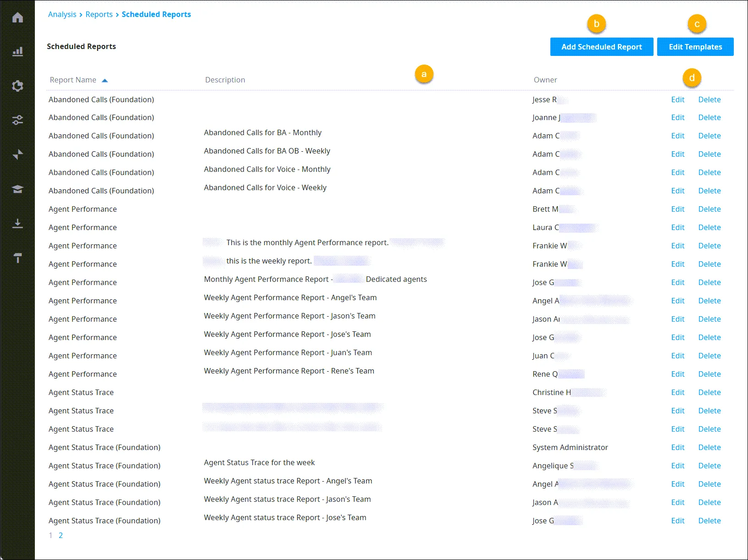The image size is (748, 560).
Task: Edit Rene's Team Weekly Agent Performance Report
Action: pyautogui.click(x=677, y=374)
